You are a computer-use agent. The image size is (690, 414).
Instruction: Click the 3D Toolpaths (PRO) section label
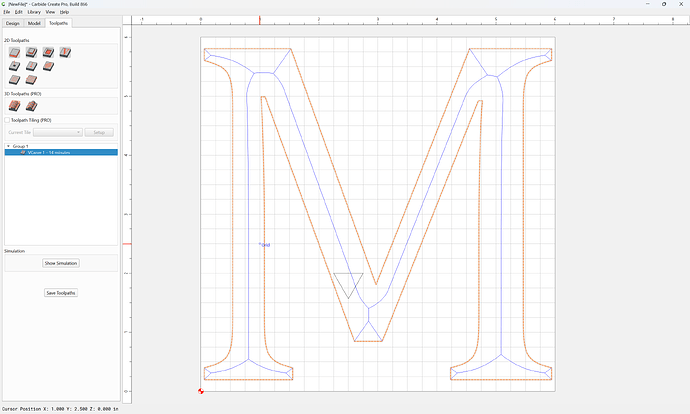pos(22,94)
